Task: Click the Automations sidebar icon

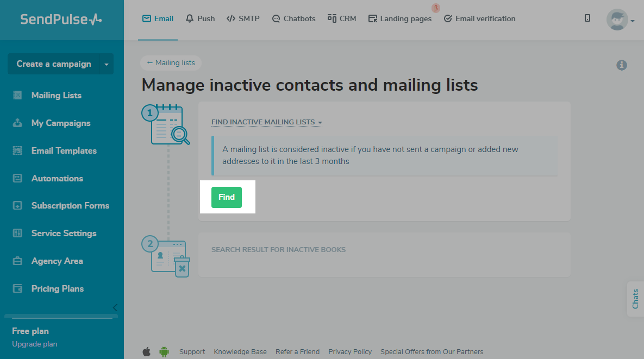Action: click(x=18, y=178)
